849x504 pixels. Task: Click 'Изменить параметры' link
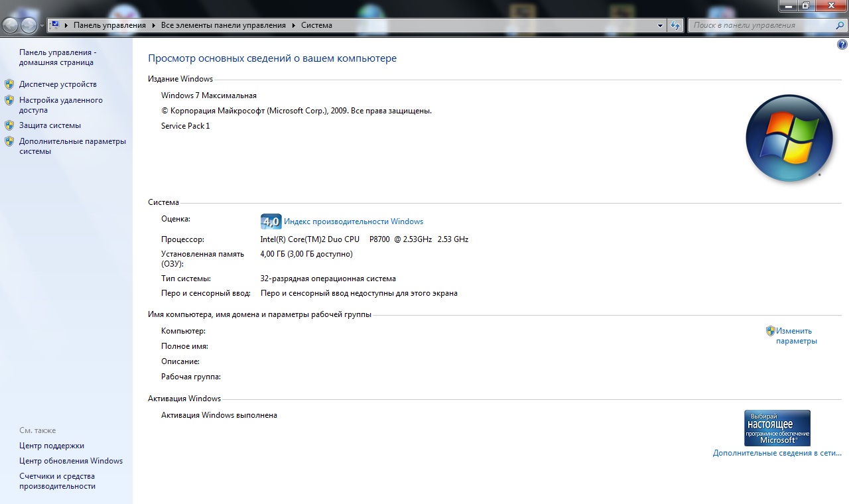(797, 336)
